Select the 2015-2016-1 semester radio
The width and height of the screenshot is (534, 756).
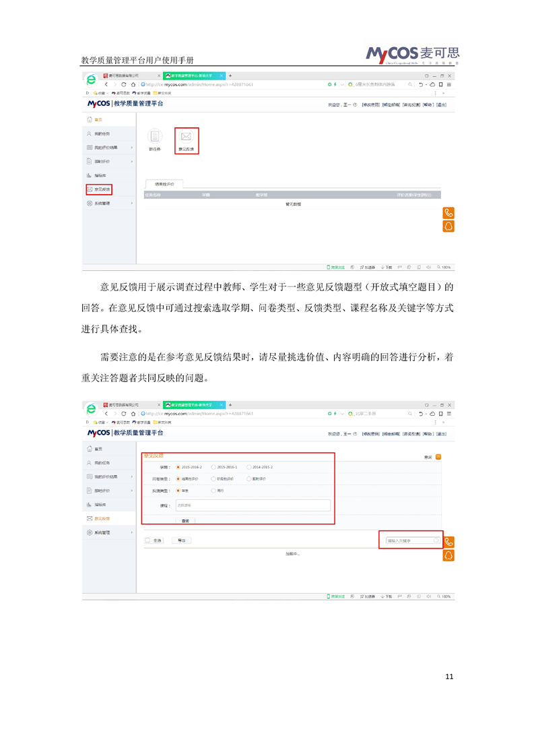click(x=213, y=467)
